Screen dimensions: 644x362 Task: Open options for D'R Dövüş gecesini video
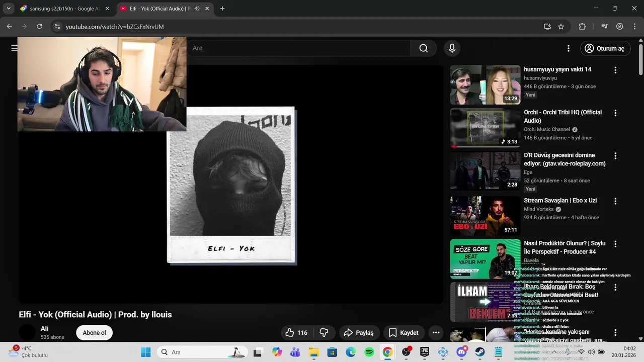click(x=615, y=156)
